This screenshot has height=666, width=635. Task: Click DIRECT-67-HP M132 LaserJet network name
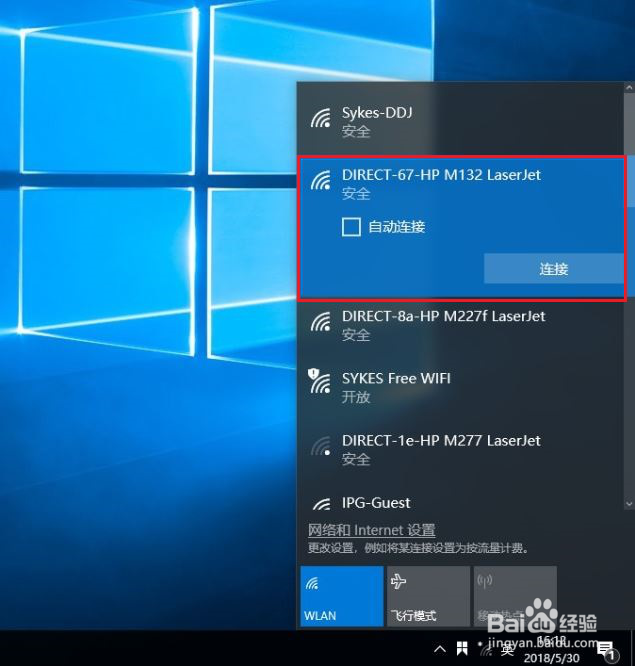(441, 175)
